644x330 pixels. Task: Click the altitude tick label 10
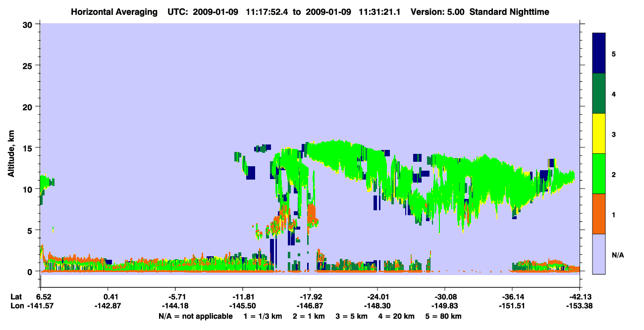coord(29,189)
